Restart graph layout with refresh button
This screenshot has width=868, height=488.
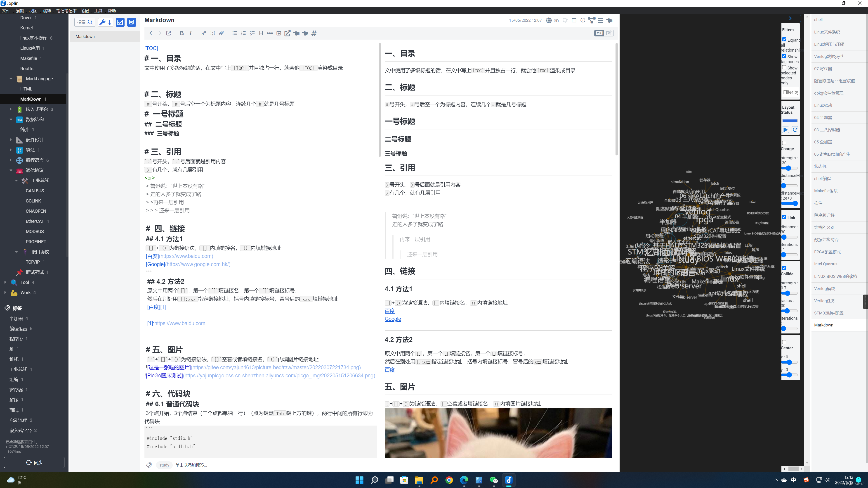pyautogui.click(x=795, y=129)
